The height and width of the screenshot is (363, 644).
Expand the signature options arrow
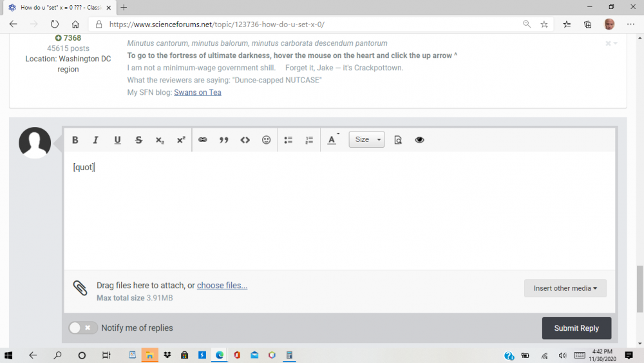click(615, 44)
